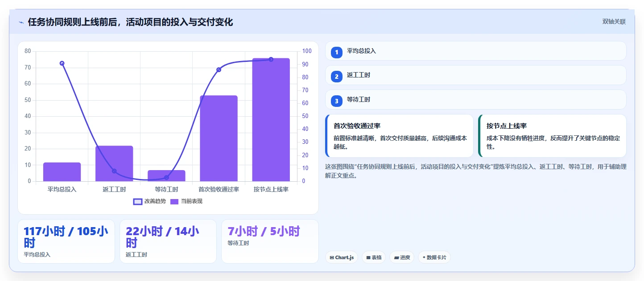
Task: Click the line data point on 返工工时
Action: click(x=114, y=171)
